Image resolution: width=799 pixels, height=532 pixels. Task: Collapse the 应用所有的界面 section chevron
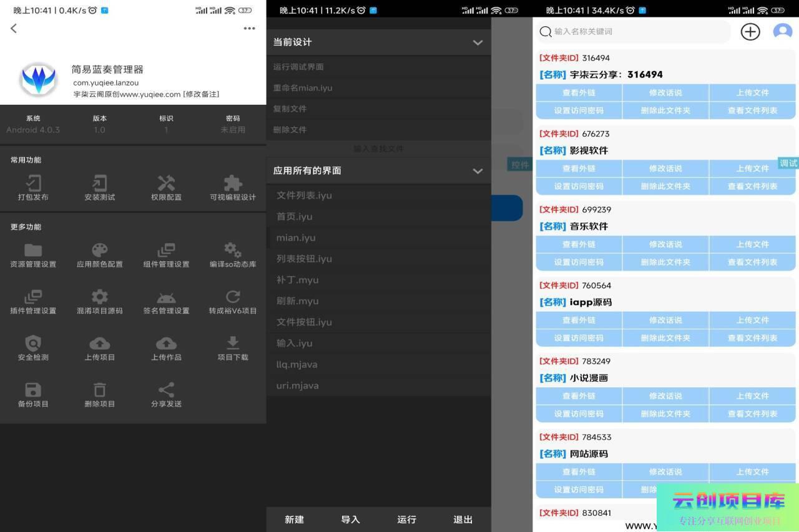click(478, 171)
